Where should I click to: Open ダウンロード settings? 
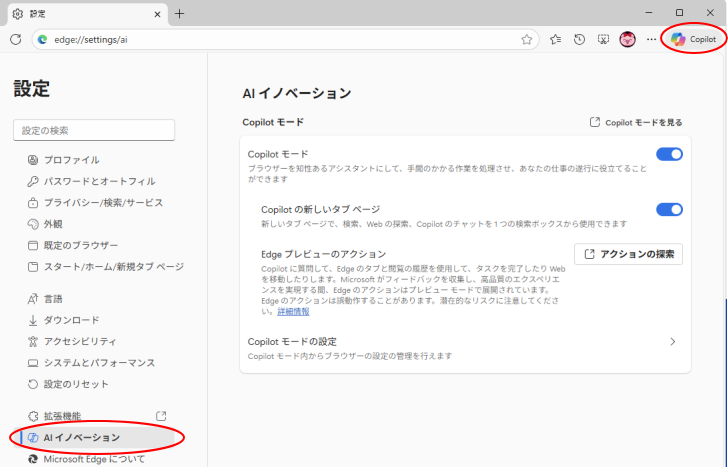pyautogui.click(x=63, y=320)
